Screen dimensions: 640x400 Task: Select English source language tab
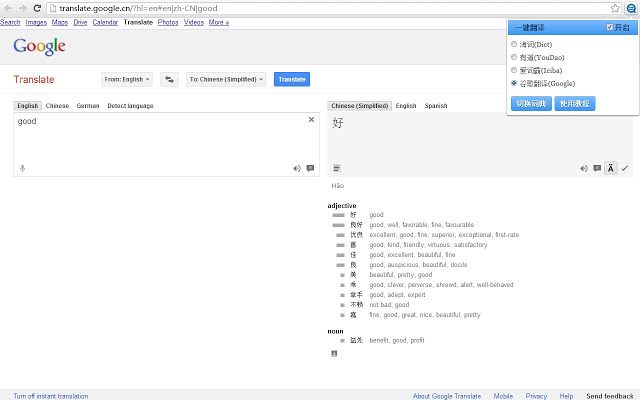[x=28, y=106]
